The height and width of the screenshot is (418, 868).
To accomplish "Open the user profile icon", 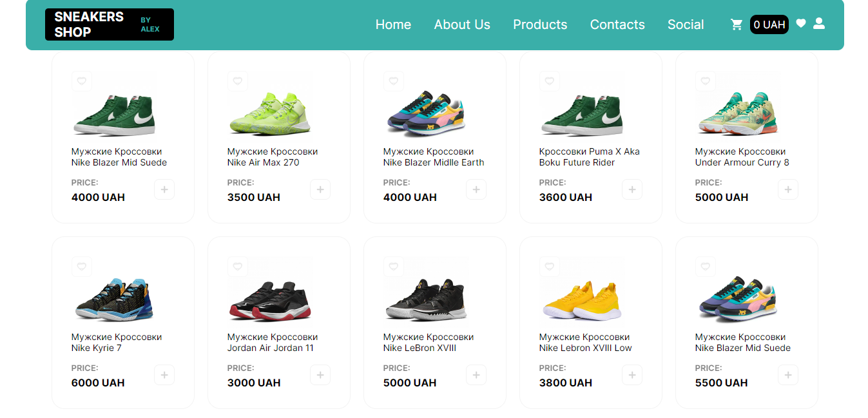I will (x=819, y=23).
